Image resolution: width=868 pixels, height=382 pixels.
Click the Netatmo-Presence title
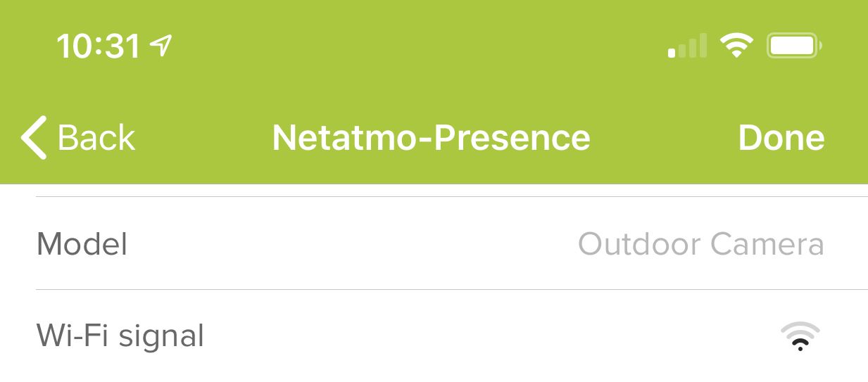pyautogui.click(x=431, y=138)
